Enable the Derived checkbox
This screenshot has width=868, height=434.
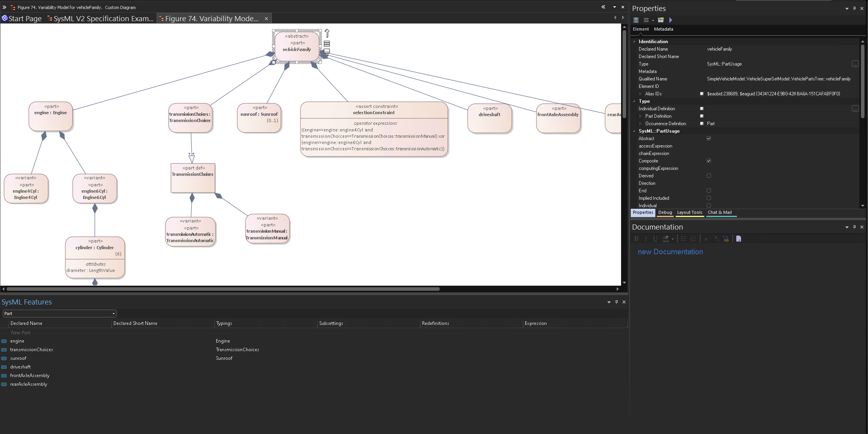point(709,176)
